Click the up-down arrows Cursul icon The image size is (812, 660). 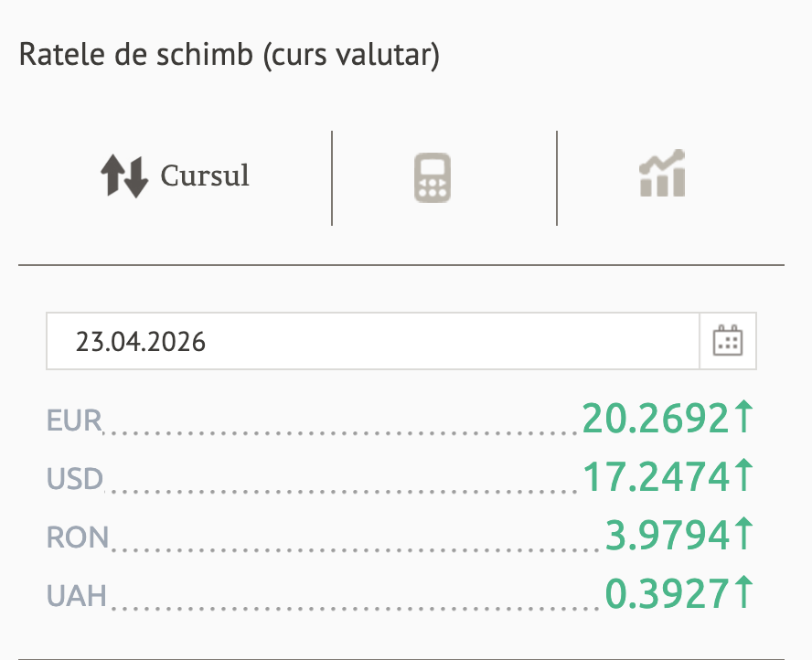tap(124, 176)
